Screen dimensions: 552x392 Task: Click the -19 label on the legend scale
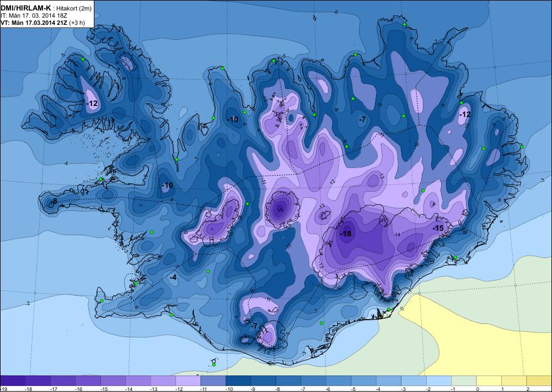3,389
